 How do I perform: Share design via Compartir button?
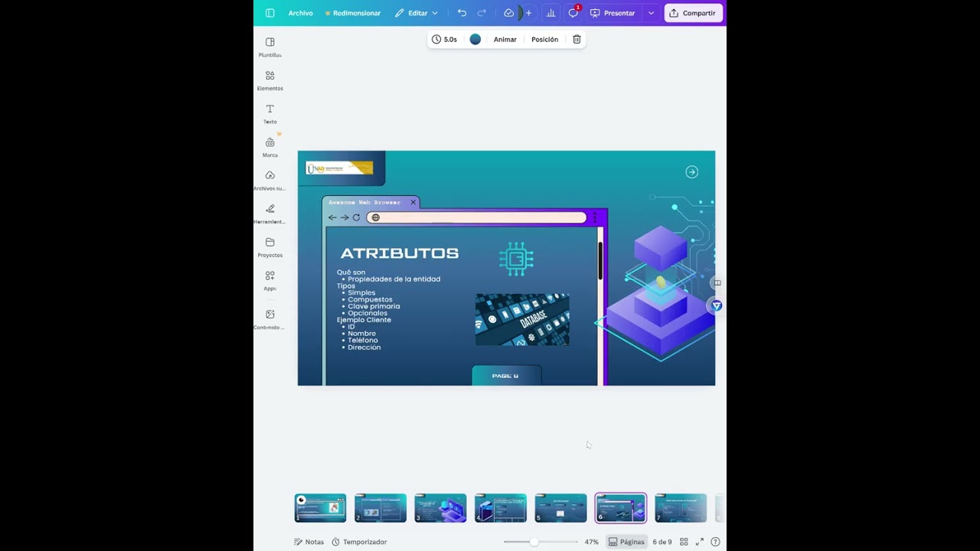(694, 13)
